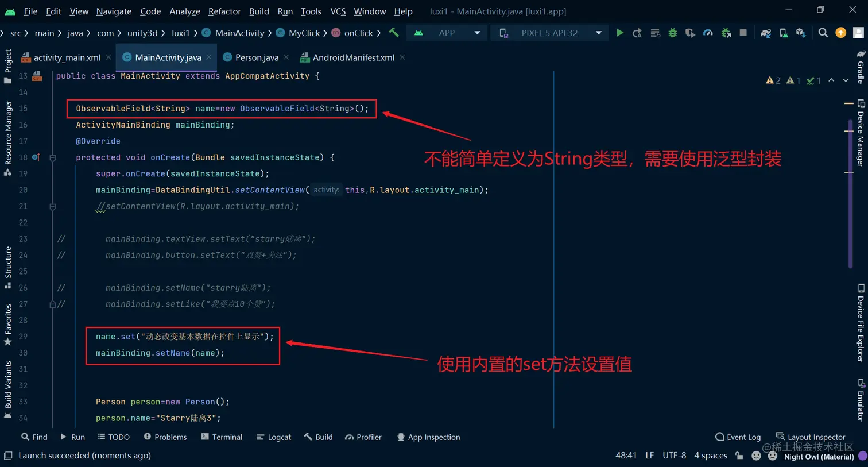Switch to AndroidManifest.xml tab
The width and height of the screenshot is (868, 467).
(x=353, y=57)
